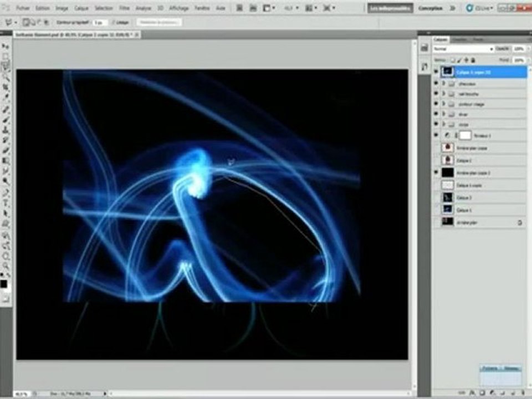
Task: Close the open document tab
Action: (136, 34)
